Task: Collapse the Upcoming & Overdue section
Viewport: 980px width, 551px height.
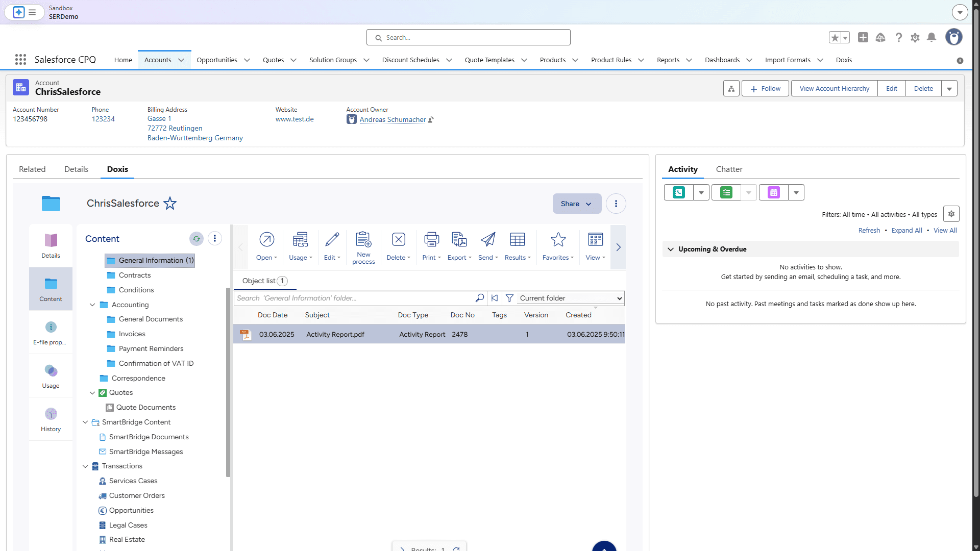Action: coord(671,249)
